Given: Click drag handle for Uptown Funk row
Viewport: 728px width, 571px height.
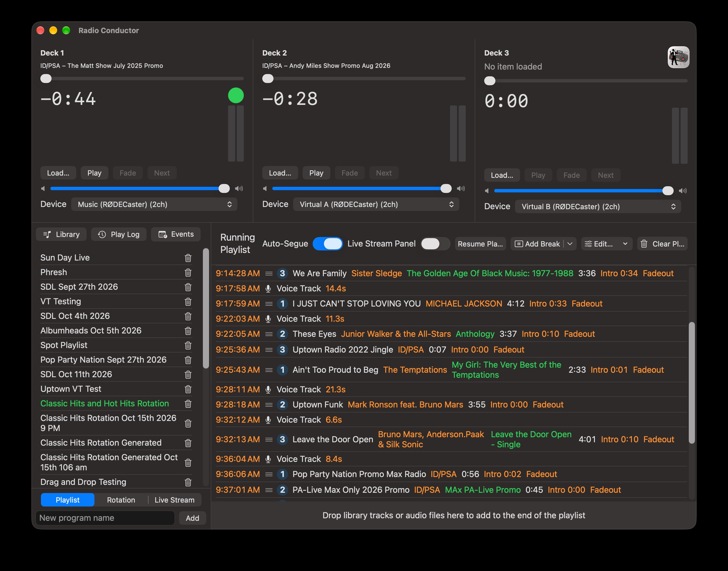Looking at the screenshot, I should click(269, 405).
